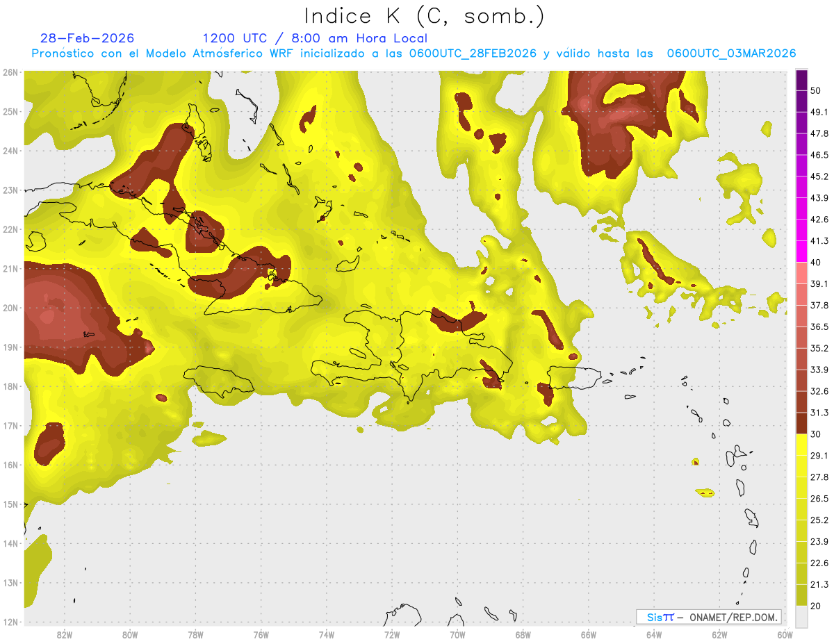
Task: Click the 19N latitude label
Action: click(10, 347)
